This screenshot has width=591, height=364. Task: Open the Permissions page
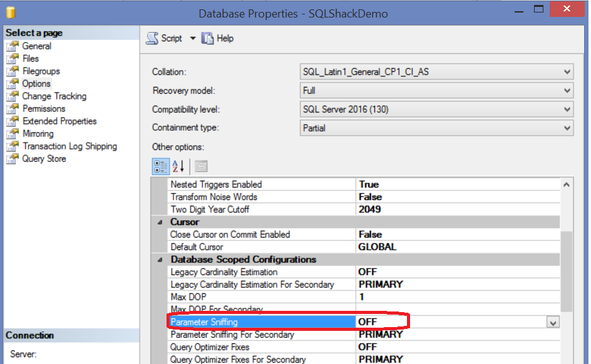coord(44,108)
